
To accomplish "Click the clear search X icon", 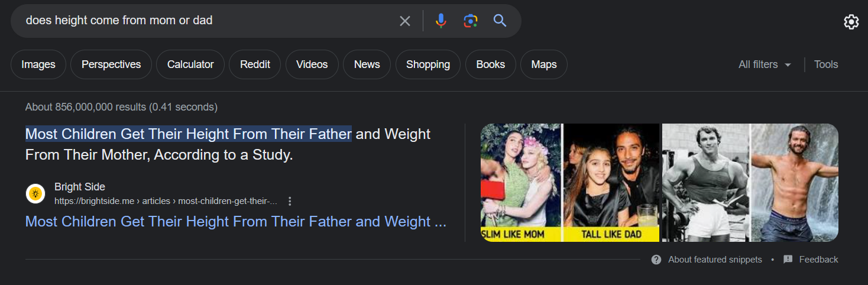I will [404, 21].
